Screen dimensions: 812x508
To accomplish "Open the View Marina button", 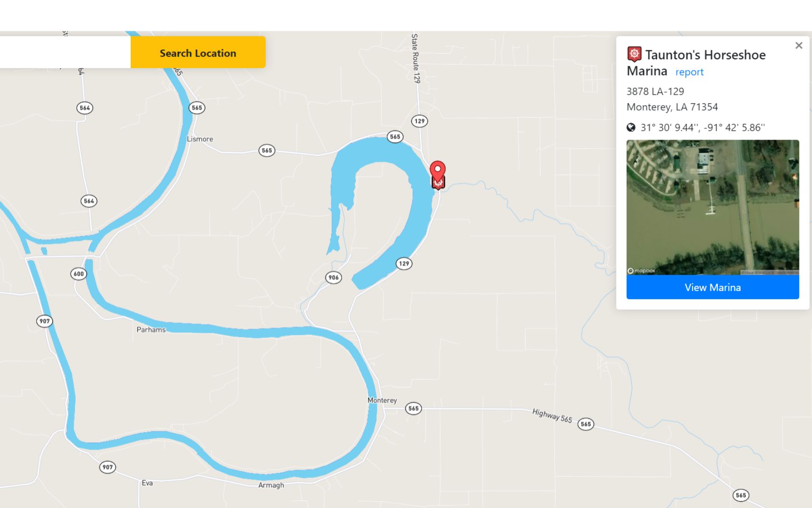I will tap(713, 287).
